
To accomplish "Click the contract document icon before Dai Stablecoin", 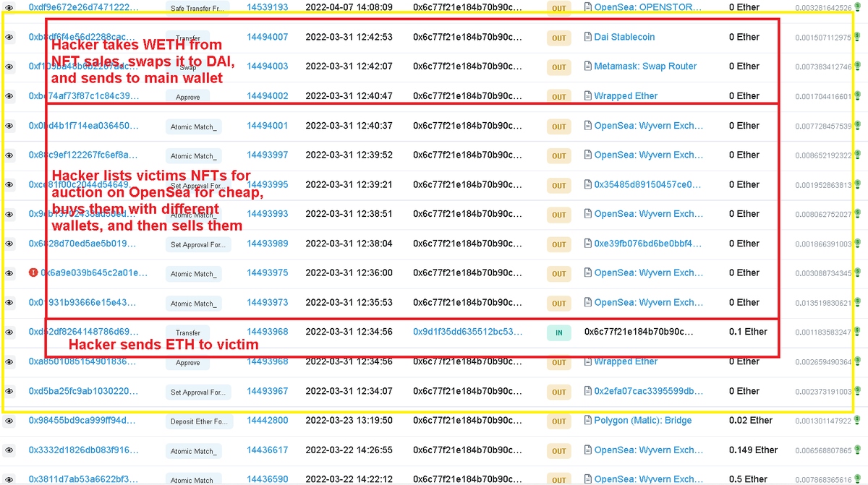I will tap(588, 37).
